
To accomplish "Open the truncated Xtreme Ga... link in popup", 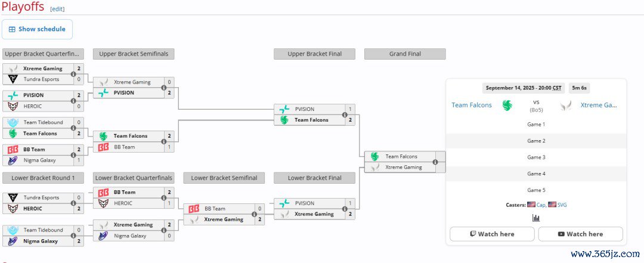I will (x=599, y=105).
